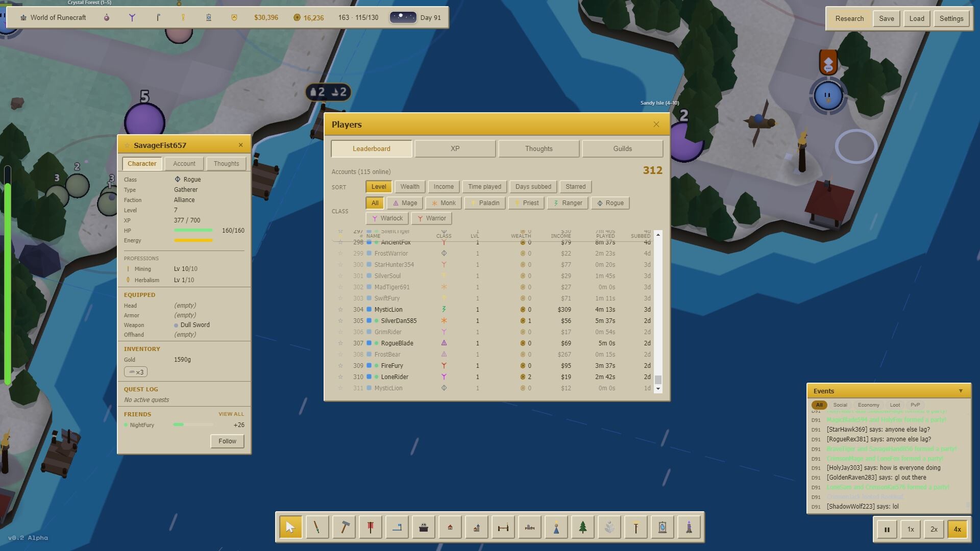The height and width of the screenshot is (551, 980).
Task: Select the pine tree placement tool
Action: coord(583,528)
